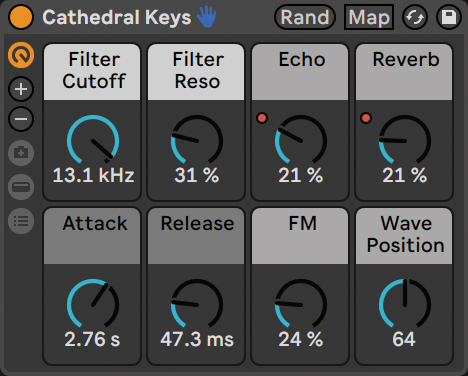Select the Wave Position macro label

(x=404, y=236)
